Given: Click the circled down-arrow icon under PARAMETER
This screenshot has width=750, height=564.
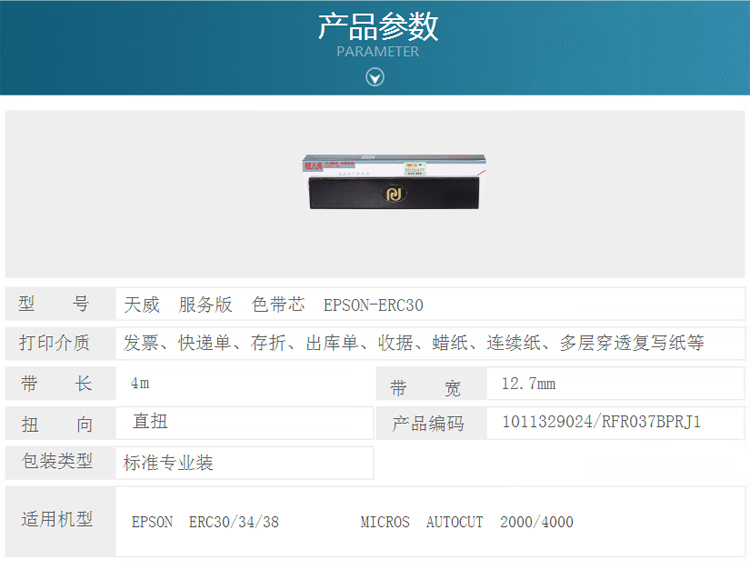Looking at the screenshot, I should click(x=375, y=77).
